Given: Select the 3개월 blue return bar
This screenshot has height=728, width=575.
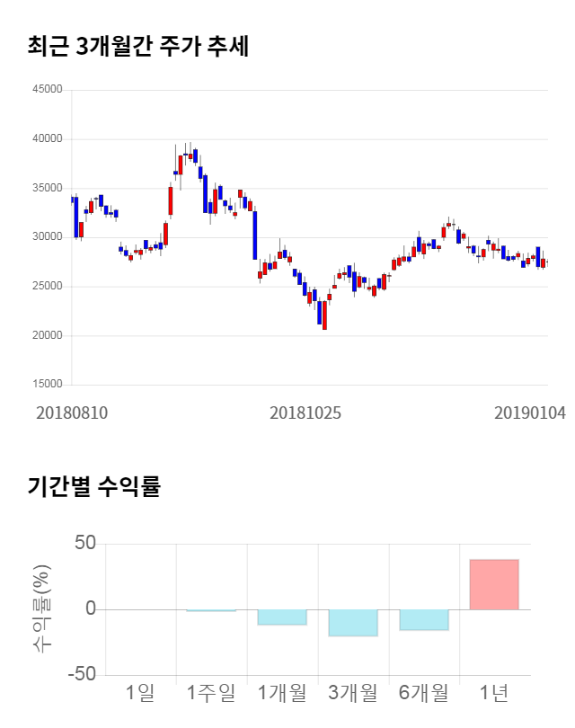Looking at the screenshot, I should point(353,623).
